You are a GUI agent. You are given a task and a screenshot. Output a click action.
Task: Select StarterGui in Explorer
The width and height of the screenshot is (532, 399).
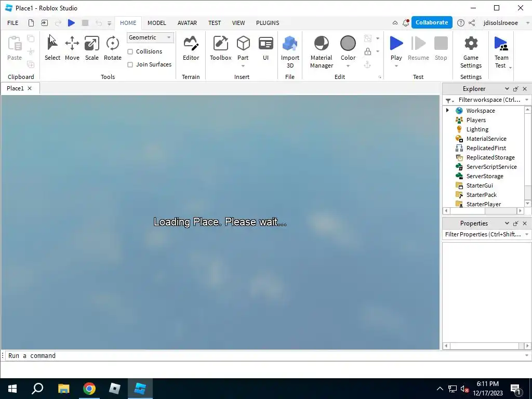(x=480, y=185)
